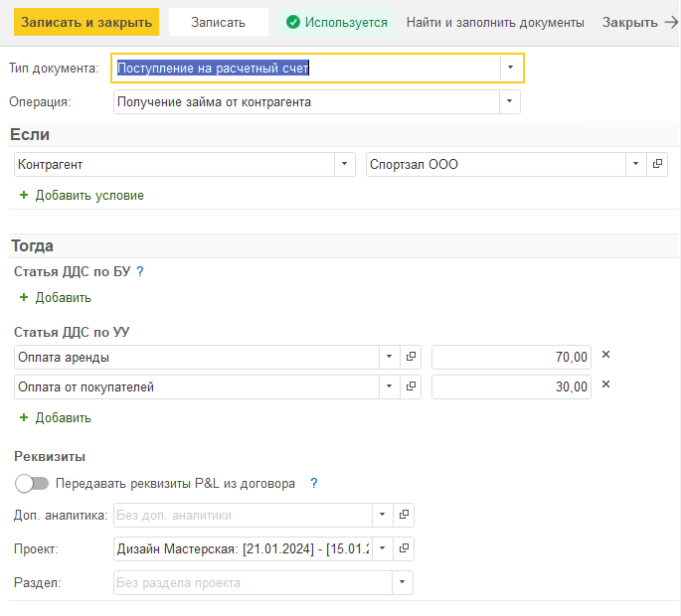The height and width of the screenshot is (616, 681).
Task: Remove the Оплата от покупателей row with X
Action: 605,385
